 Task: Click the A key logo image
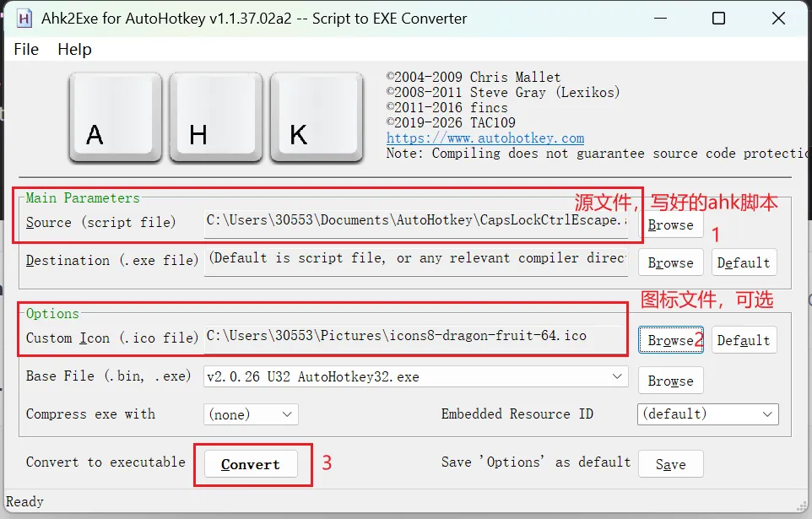point(115,117)
